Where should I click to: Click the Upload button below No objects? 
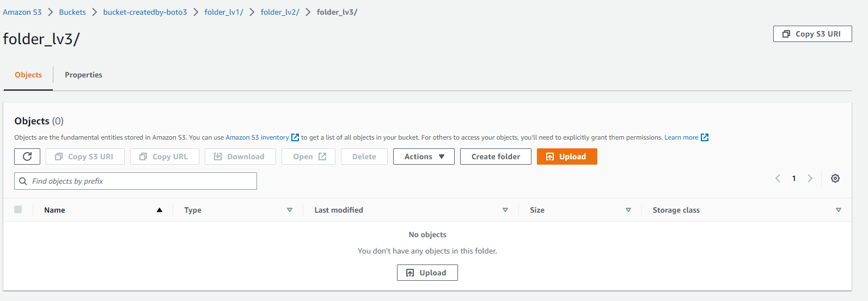[427, 273]
